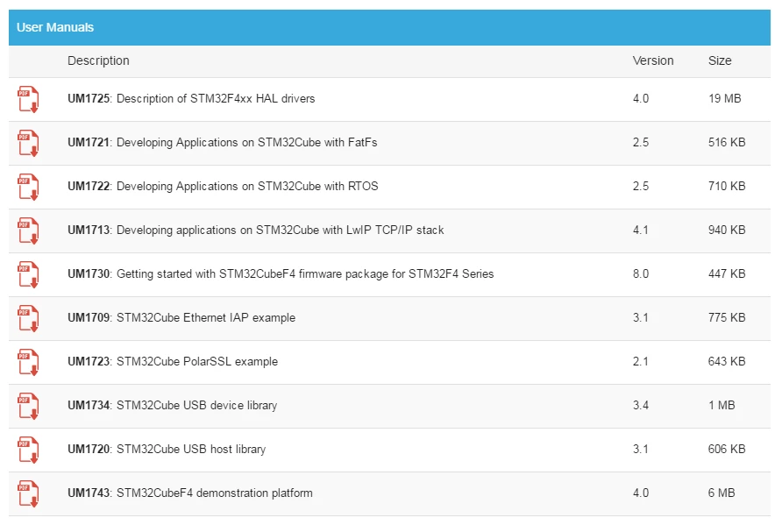Click the User Manuals section header
The width and height of the screenshot is (782, 532).
(x=389, y=27)
